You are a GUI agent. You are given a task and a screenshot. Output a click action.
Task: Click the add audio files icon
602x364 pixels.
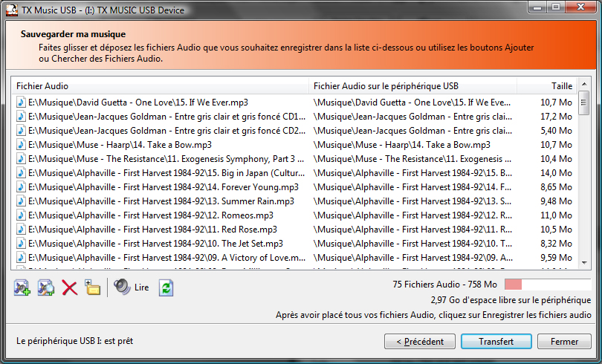click(22, 287)
